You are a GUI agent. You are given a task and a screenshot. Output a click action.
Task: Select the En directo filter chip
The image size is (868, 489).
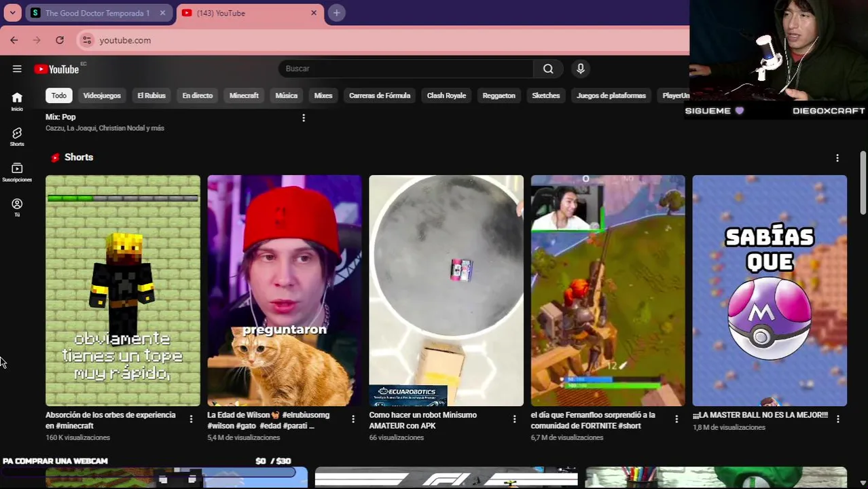[198, 96]
